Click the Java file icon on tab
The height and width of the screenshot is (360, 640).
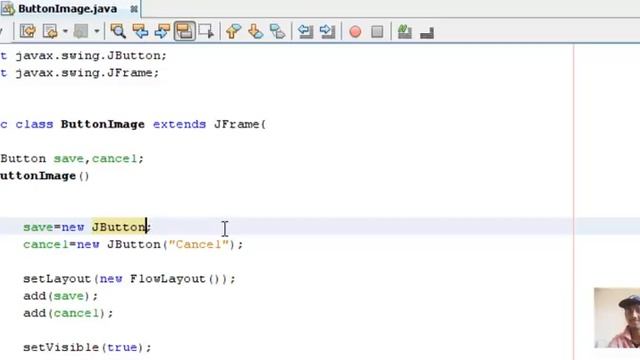point(8,9)
